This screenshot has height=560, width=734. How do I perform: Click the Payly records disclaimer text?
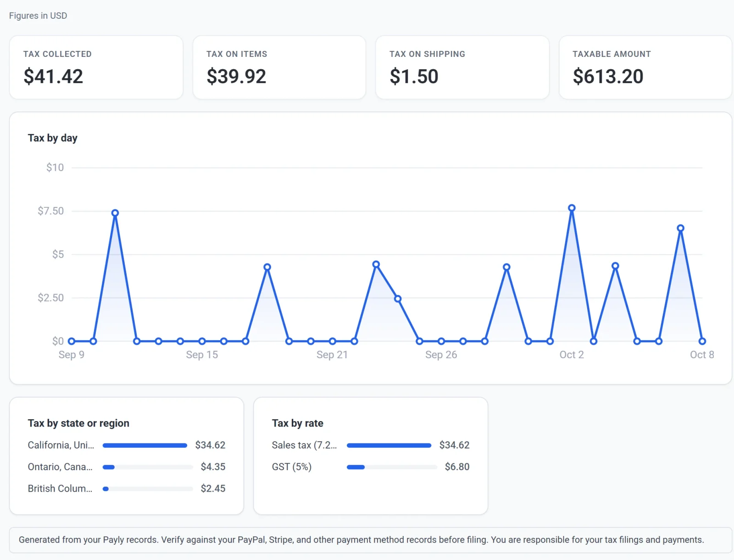point(361,540)
